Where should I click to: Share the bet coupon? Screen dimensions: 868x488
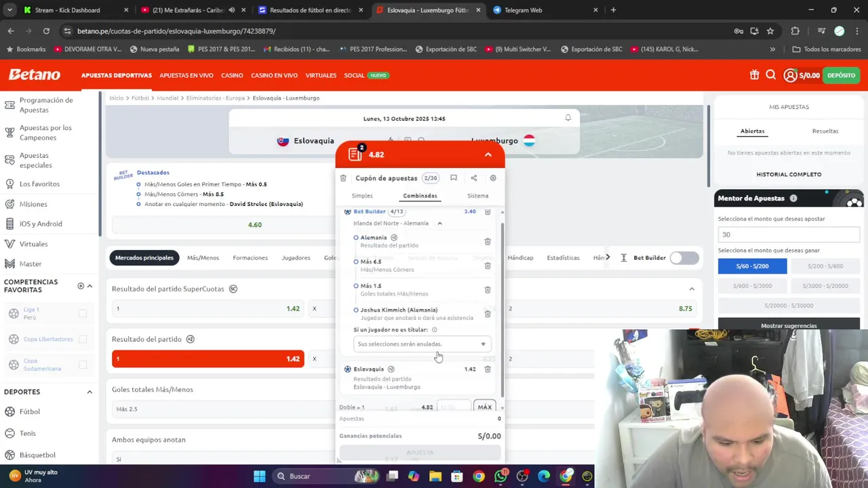pyautogui.click(x=474, y=178)
